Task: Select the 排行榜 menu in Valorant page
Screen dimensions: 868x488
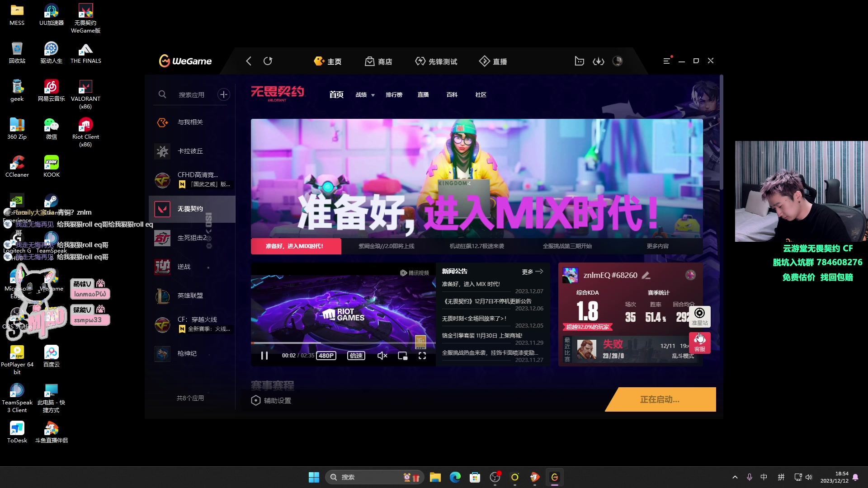Action: tap(394, 95)
